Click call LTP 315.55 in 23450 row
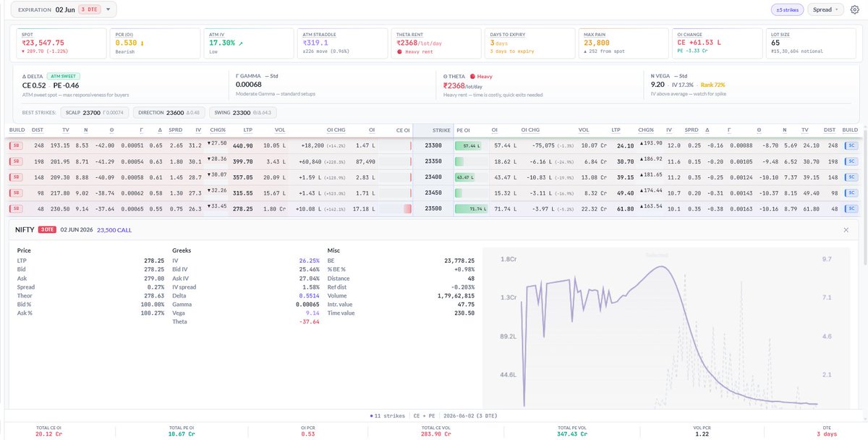Viewport: 868px width, 440px height. coord(243,193)
